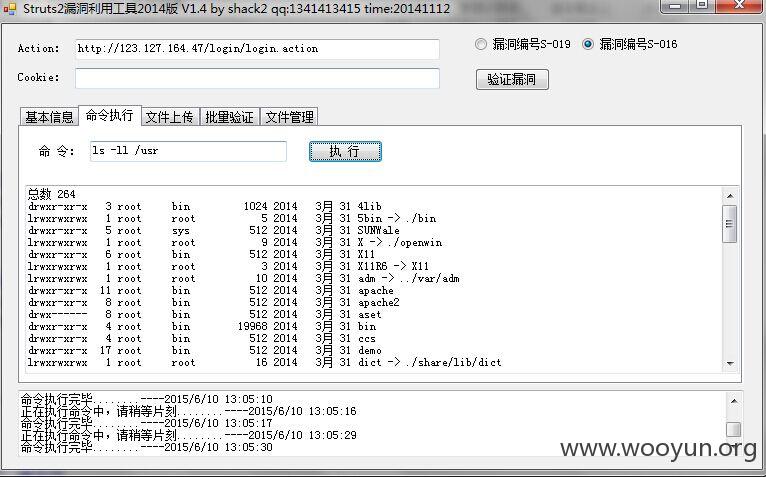Viewport: 766px width, 477px height.
Task: Click the Struts2 app icon in title bar
Action: pos(10,8)
